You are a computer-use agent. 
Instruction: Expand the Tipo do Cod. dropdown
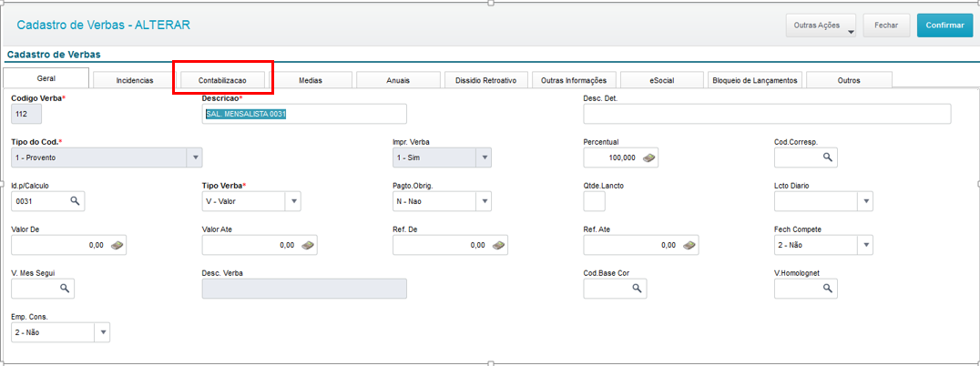pyautogui.click(x=195, y=158)
